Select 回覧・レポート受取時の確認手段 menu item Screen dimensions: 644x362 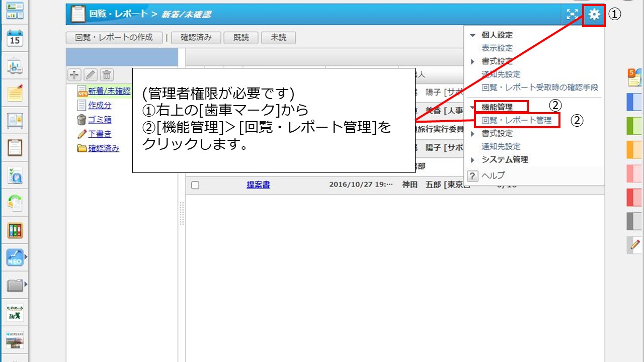point(540,87)
